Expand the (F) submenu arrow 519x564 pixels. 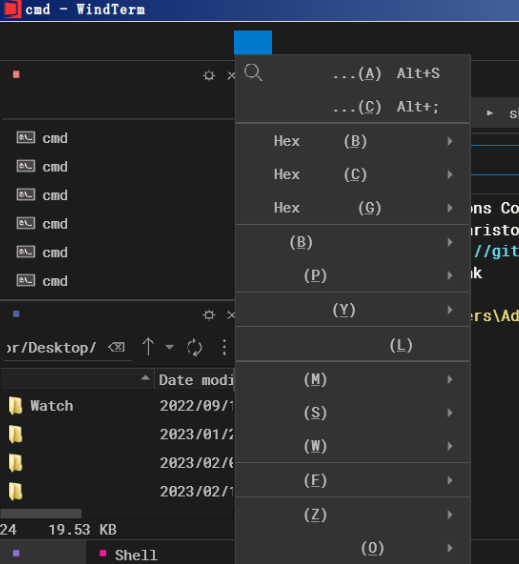(450, 480)
